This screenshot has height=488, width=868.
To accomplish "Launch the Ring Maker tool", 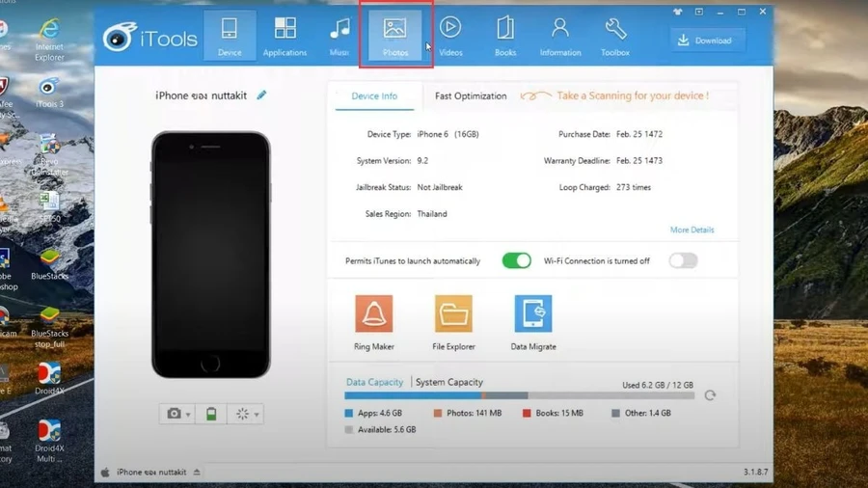I will tap(373, 323).
